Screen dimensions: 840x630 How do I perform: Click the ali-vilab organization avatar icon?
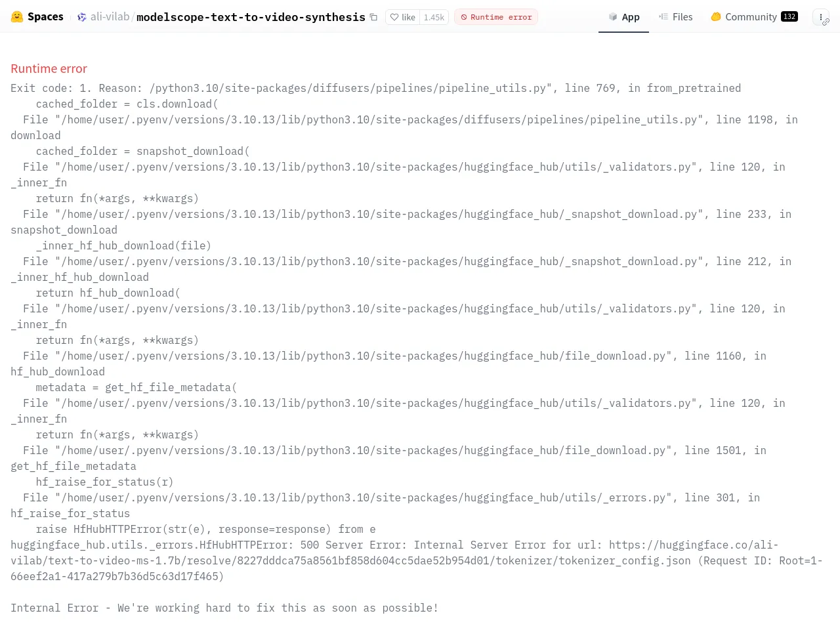tap(82, 17)
